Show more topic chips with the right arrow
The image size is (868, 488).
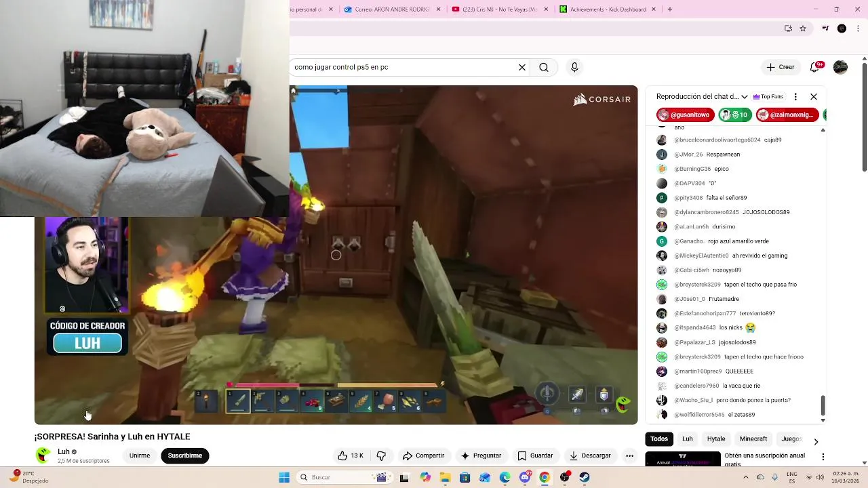point(816,441)
